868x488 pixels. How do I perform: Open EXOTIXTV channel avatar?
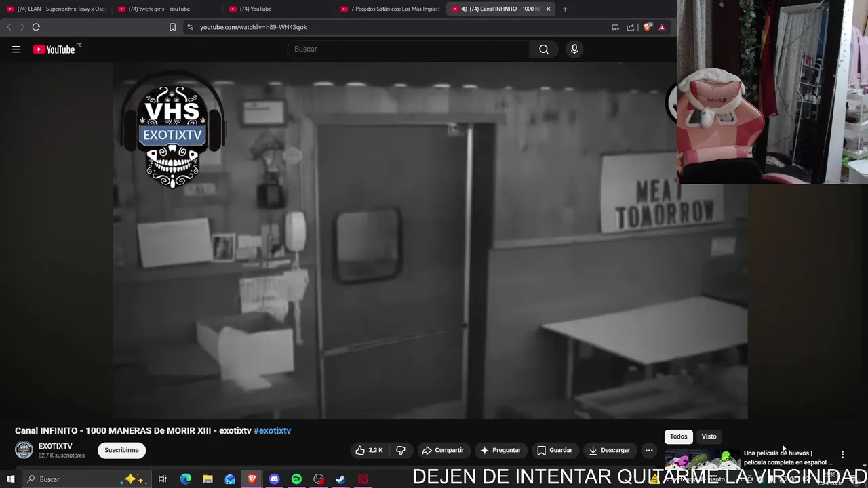pos(24,450)
